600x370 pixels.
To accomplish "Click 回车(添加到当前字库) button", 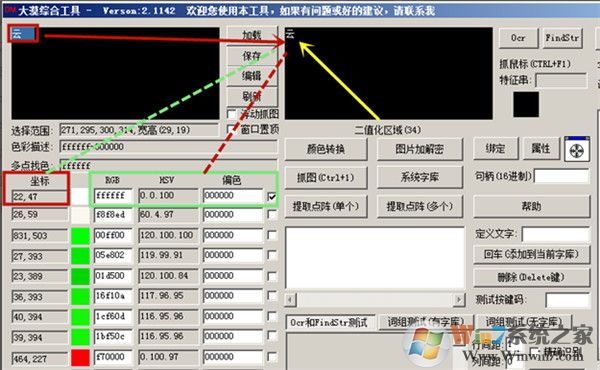I will 531,254.
